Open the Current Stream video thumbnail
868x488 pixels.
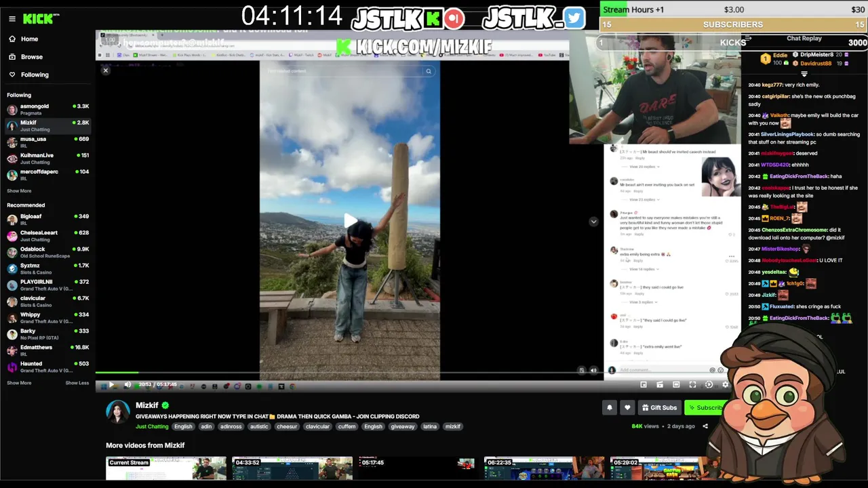point(166,468)
